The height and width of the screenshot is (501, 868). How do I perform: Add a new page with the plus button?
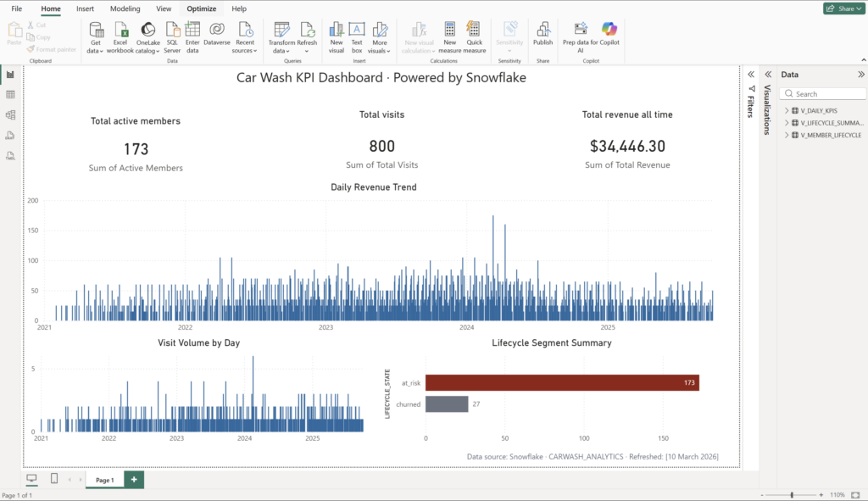(134, 480)
